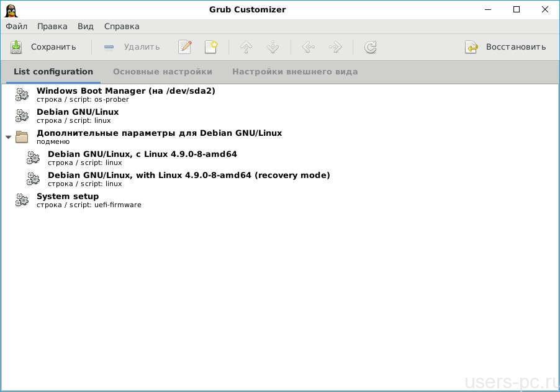The height and width of the screenshot is (392, 560).
Task: Open the Справка menu
Action: [122, 26]
